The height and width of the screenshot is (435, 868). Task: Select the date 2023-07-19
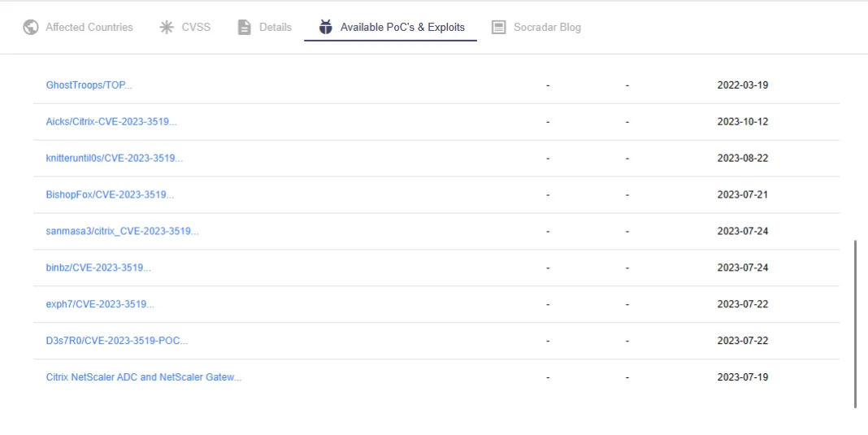coord(742,378)
